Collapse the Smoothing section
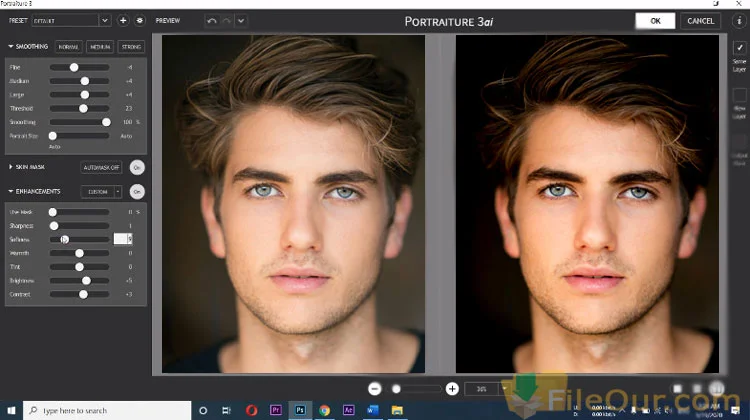Viewport: 750px width, 420px height. click(x=11, y=46)
